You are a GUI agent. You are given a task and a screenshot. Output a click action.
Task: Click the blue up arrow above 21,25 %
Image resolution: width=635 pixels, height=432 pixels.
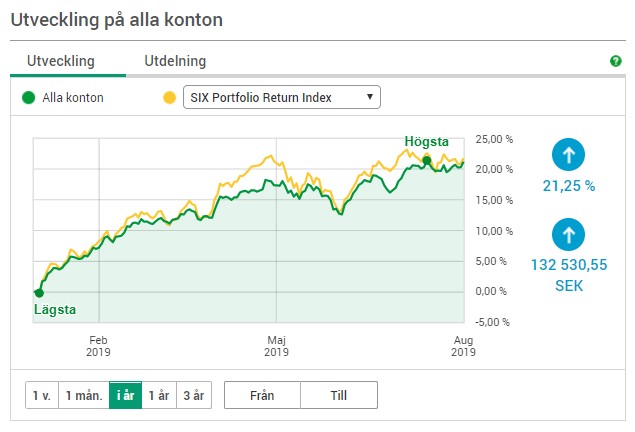[x=568, y=155]
